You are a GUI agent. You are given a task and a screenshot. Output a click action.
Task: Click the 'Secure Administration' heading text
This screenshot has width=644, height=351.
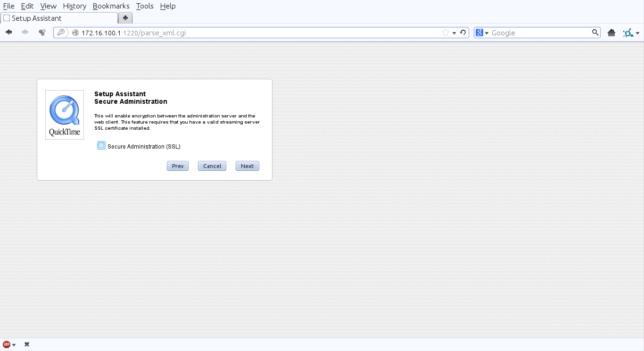click(x=131, y=101)
